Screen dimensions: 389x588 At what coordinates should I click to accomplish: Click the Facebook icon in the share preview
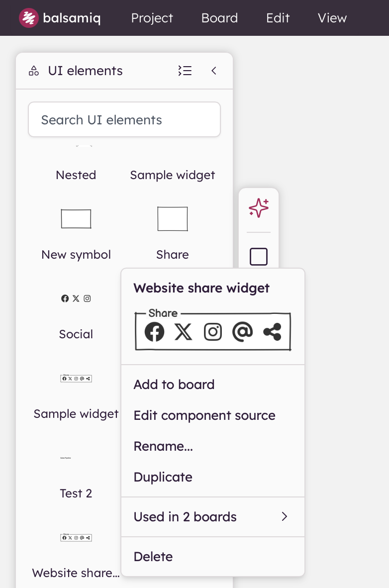[x=154, y=331]
